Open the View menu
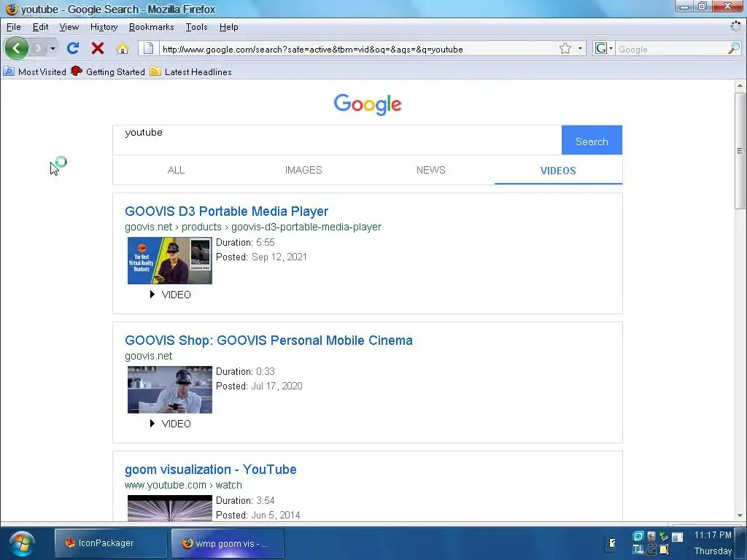Screen dimensions: 747x560 69,27
